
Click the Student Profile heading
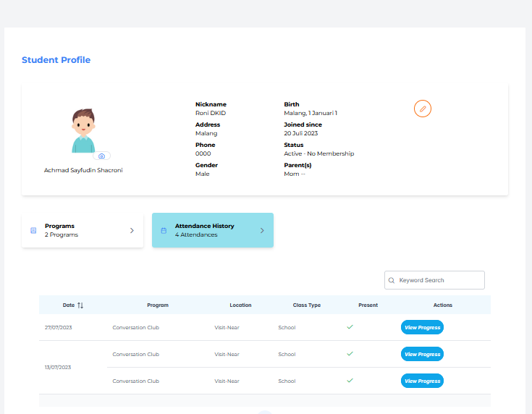[x=56, y=60]
